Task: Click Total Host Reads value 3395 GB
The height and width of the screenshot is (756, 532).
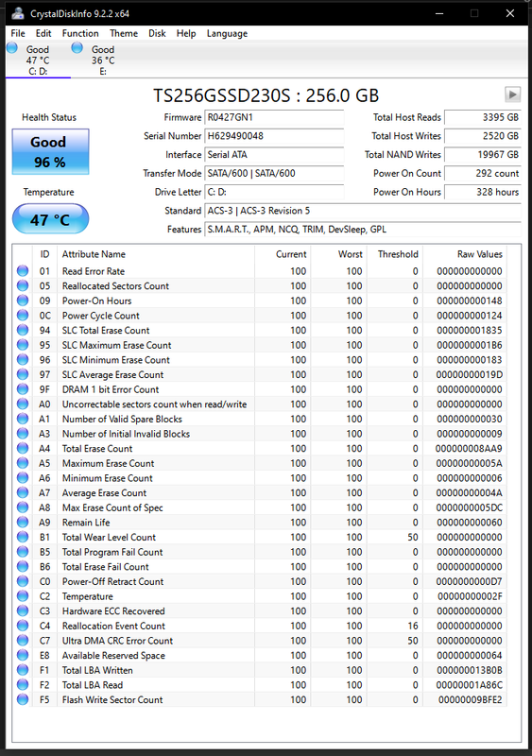Action: (x=482, y=117)
